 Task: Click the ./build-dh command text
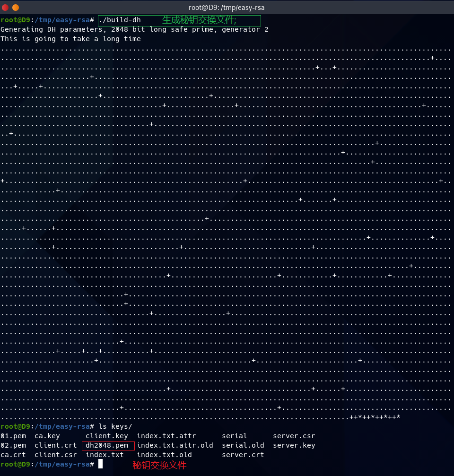pos(120,20)
